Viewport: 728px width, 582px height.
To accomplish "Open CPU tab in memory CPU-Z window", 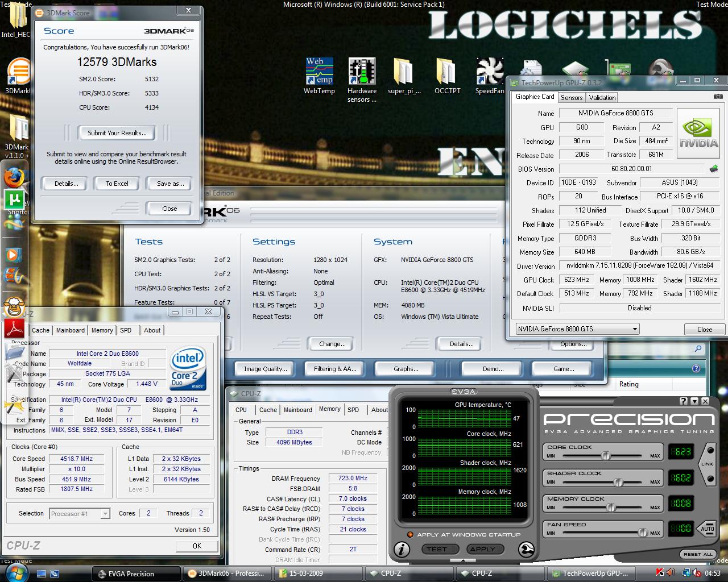I will point(241,410).
